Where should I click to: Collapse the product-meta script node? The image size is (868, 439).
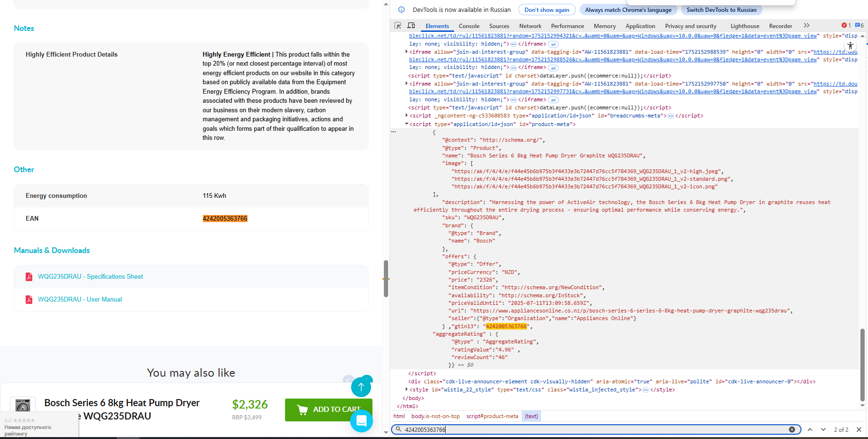click(x=406, y=124)
